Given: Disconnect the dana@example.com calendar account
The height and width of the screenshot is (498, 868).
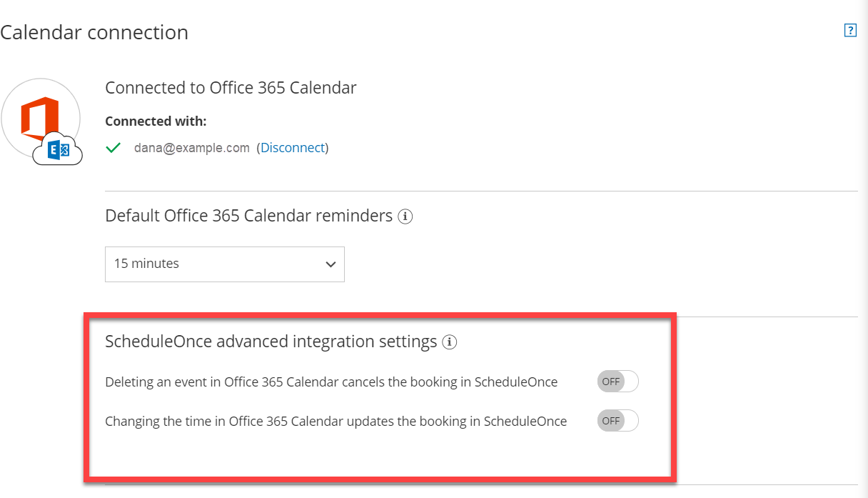Looking at the screenshot, I should pyautogui.click(x=292, y=148).
